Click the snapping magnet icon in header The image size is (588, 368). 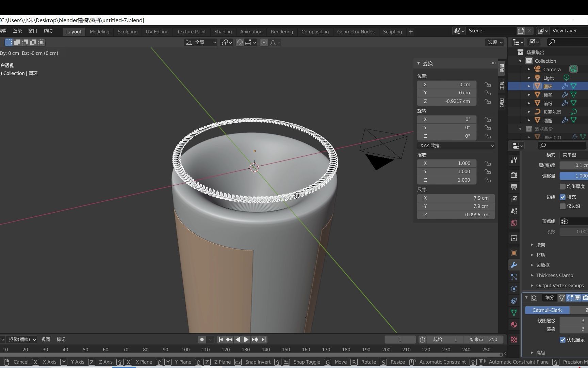[240, 42]
